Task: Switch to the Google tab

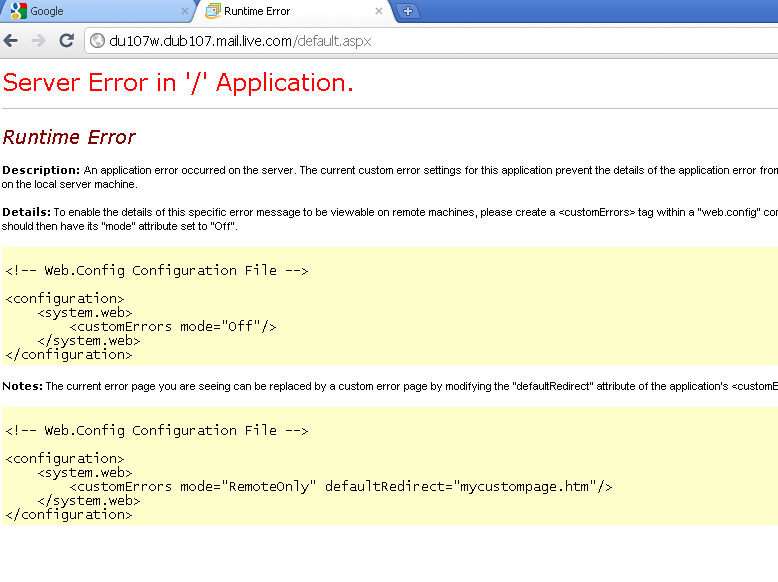Action: [x=97, y=11]
